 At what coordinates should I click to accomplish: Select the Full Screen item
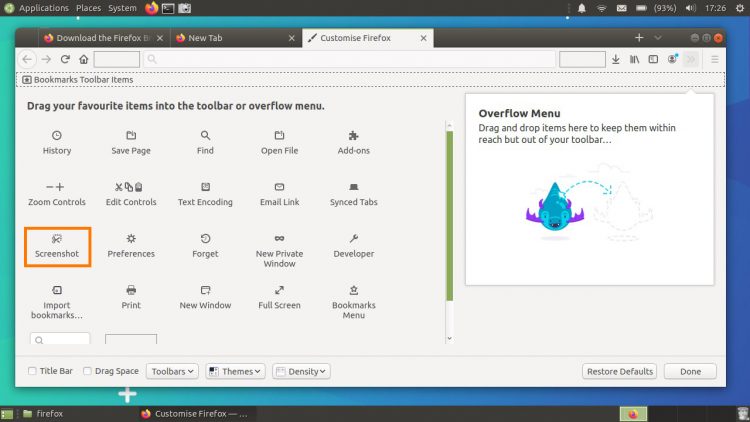[x=279, y=298]
